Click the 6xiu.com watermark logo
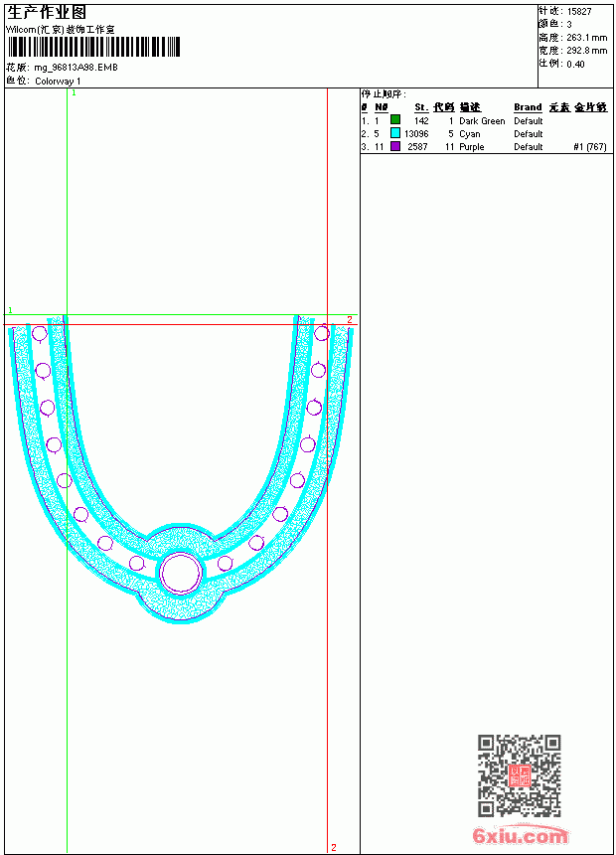Image resolution: width=616 pixels, height=855 pixels. click(520, 835)
